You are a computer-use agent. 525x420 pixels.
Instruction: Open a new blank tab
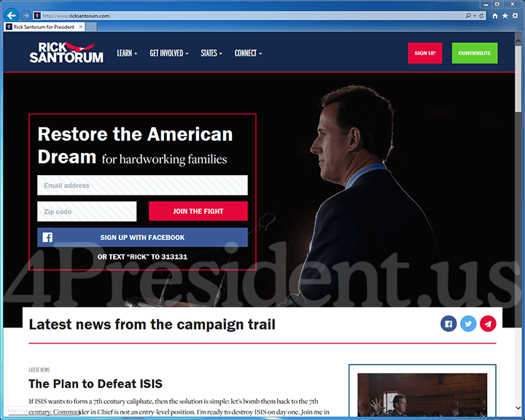click(91, 27)
